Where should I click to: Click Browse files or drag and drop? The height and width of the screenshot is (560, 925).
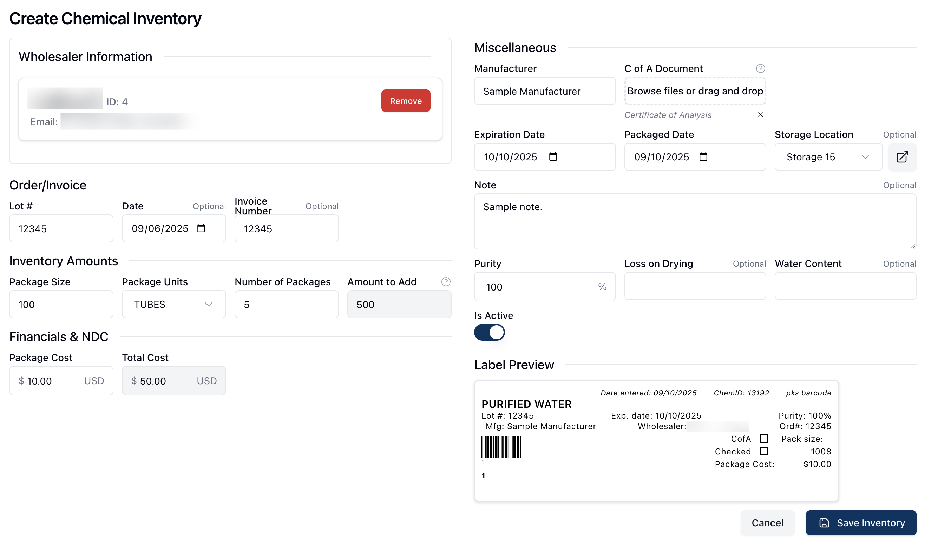[x=695, y=91]
